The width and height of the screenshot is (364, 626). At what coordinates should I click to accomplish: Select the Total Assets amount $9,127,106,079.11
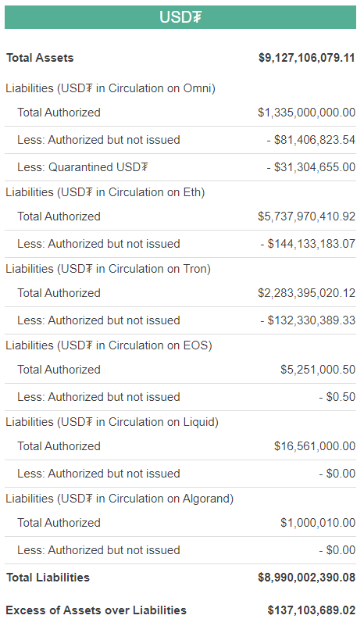(306, 58)
